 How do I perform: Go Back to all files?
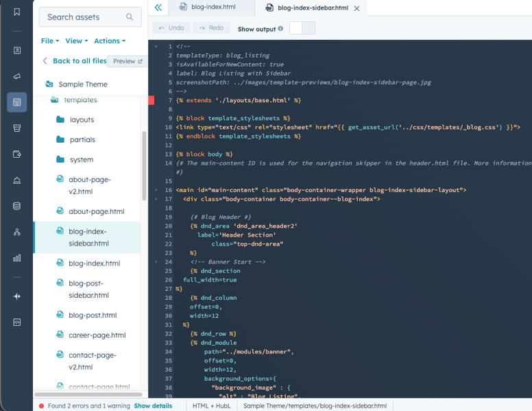point(75,61)
